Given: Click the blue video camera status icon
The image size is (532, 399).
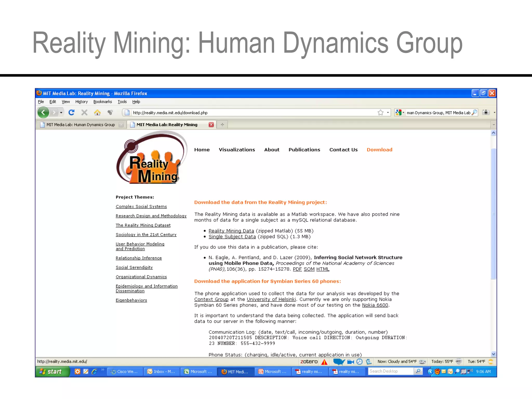Looking at the screenshot, I should 351,362.
